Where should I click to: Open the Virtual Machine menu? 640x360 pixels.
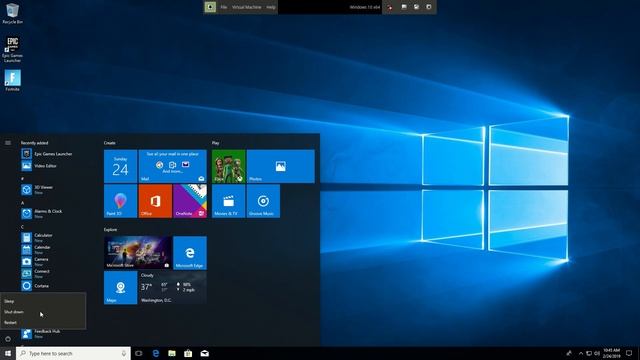pyautogui.click(x=247, y=7)
